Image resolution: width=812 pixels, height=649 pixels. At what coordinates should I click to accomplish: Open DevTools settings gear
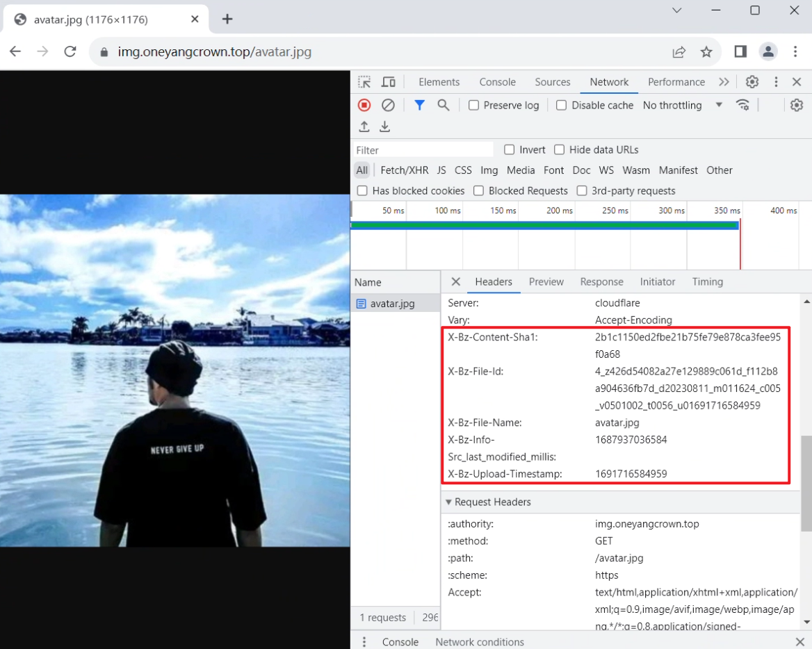point(752,82)
